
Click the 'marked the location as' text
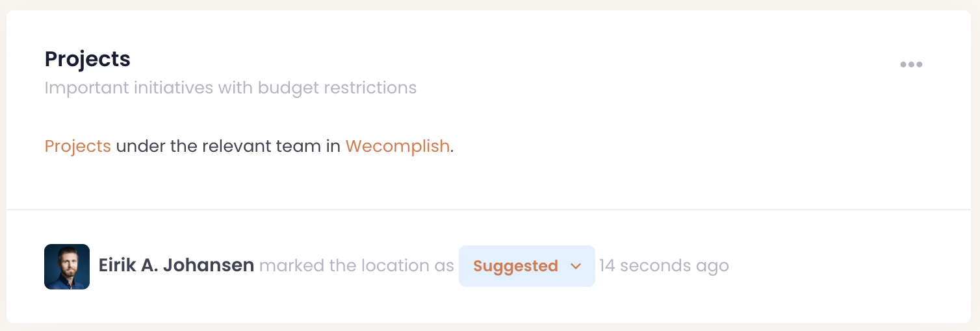tap(356, 266)
